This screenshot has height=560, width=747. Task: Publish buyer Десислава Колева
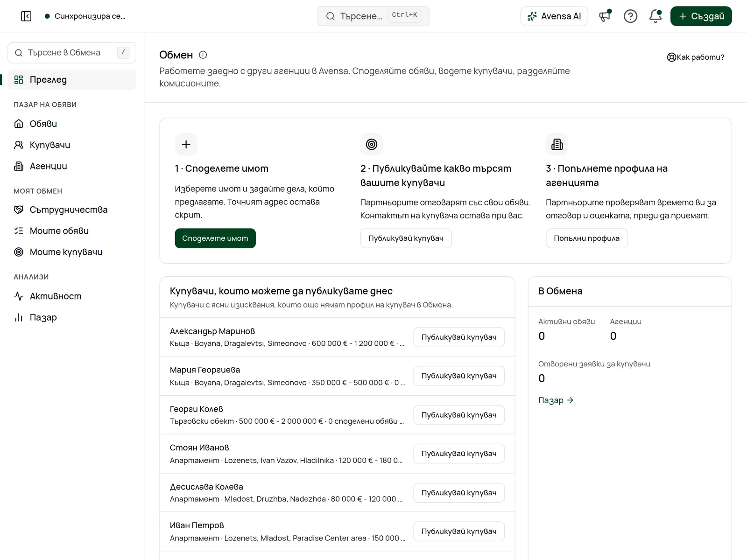[x=459, y=493]
